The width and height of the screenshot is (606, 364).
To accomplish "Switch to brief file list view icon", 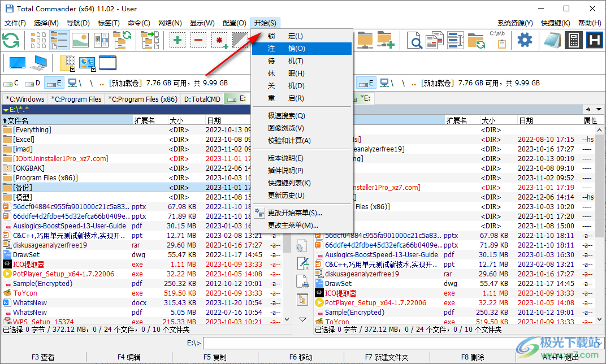I will click(38, 40).
